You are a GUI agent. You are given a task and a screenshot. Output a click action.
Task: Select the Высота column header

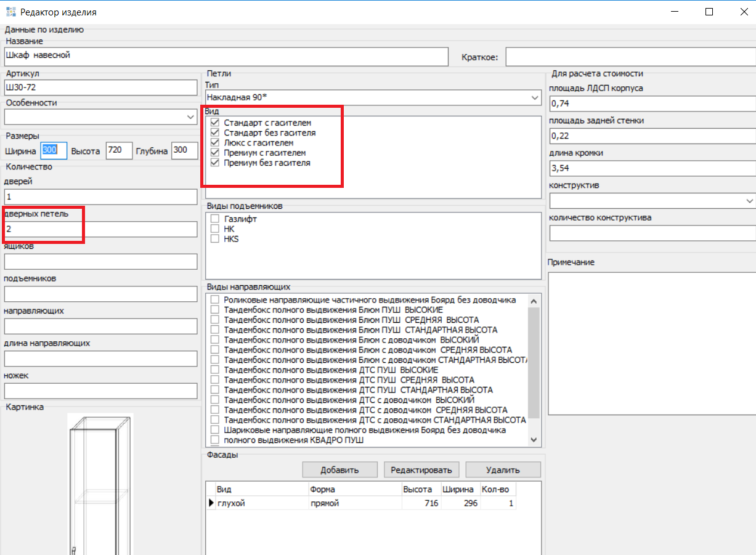417,489
